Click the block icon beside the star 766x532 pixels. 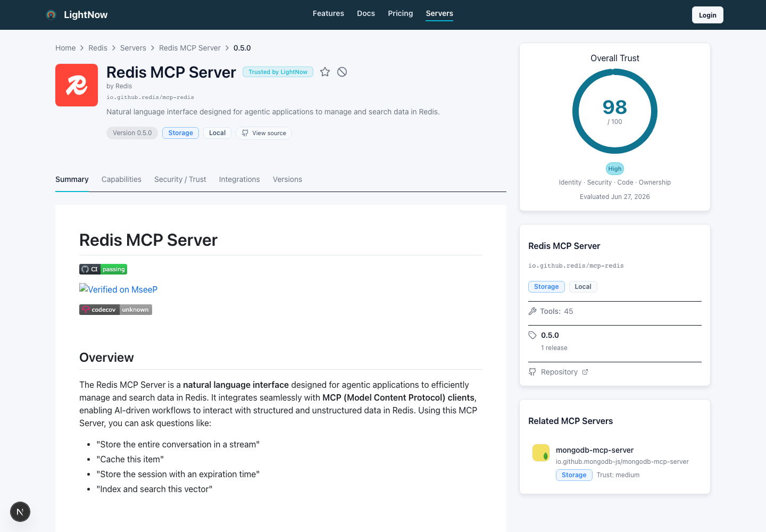click(x=342, y=72)
